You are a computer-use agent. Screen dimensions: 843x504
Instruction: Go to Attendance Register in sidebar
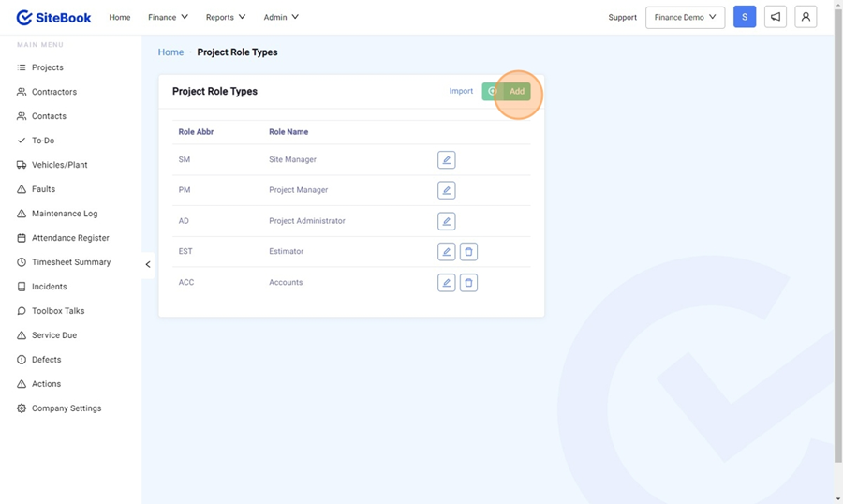tap(70, 238)
